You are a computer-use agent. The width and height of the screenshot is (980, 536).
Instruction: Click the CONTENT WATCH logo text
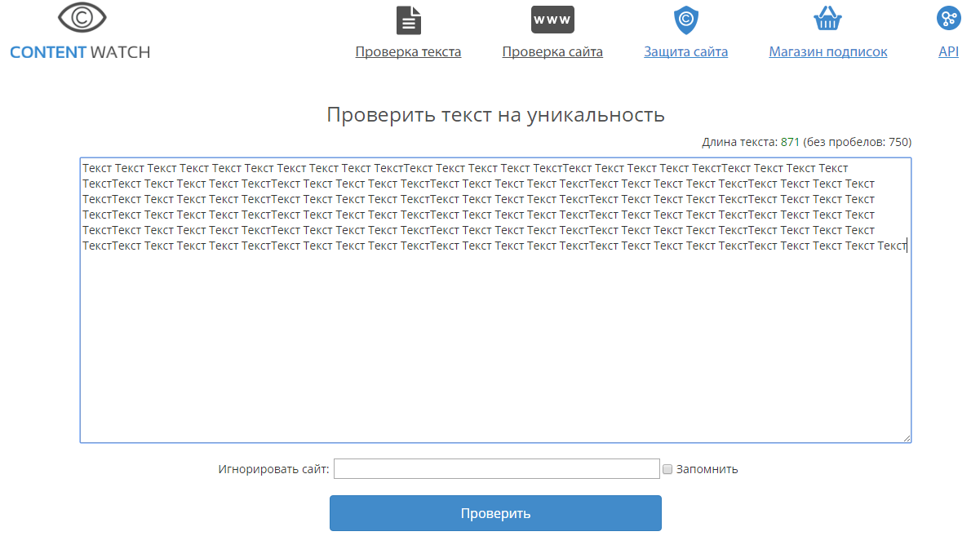click(80, 52)
